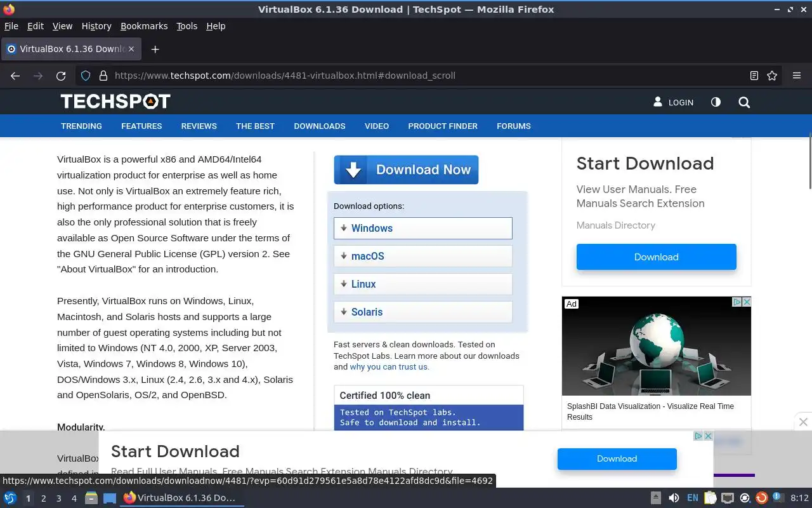Open the View menu
The width and height of the screenshot is (812, 508).
click(x=62, y=26)
